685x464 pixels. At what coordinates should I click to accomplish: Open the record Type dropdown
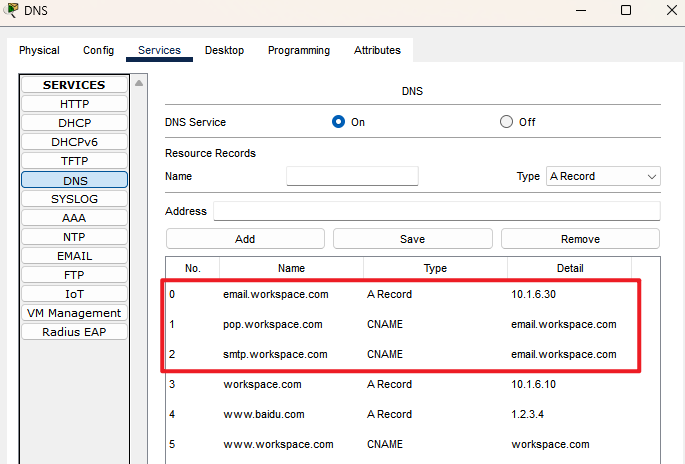pyautogui.click(x=603, y=176)
